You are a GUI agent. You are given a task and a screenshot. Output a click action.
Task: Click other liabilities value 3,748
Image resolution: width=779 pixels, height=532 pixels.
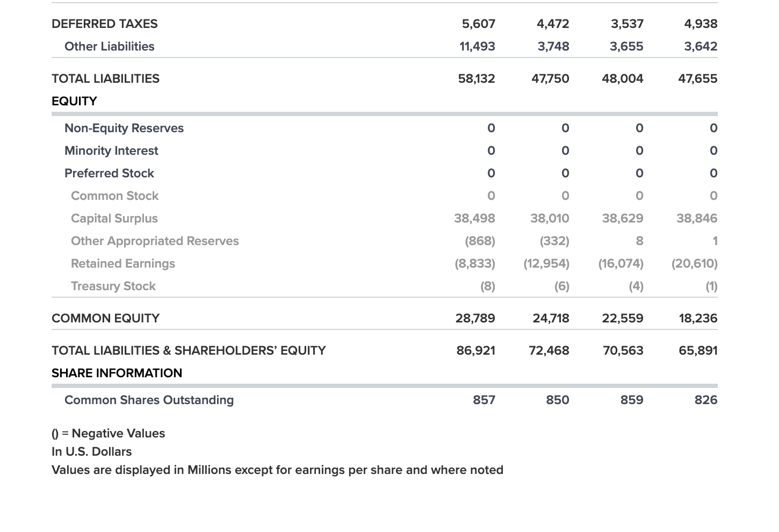click(x=554, y=46)
